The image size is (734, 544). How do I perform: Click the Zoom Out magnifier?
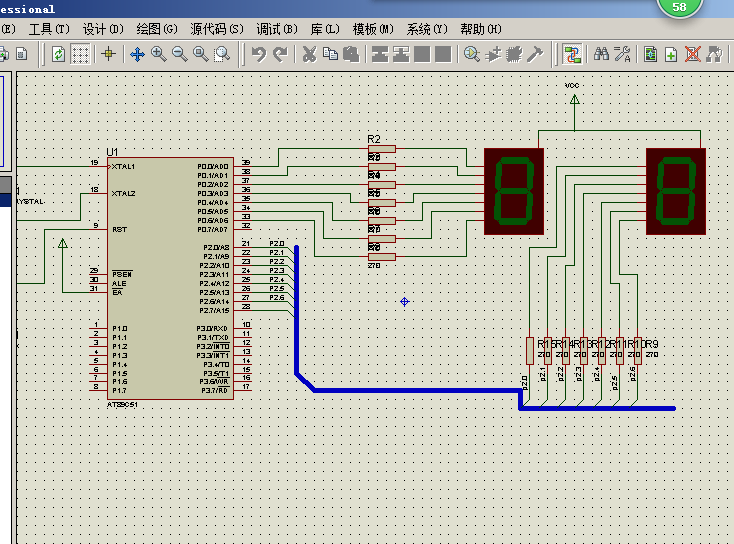(180, 54)
